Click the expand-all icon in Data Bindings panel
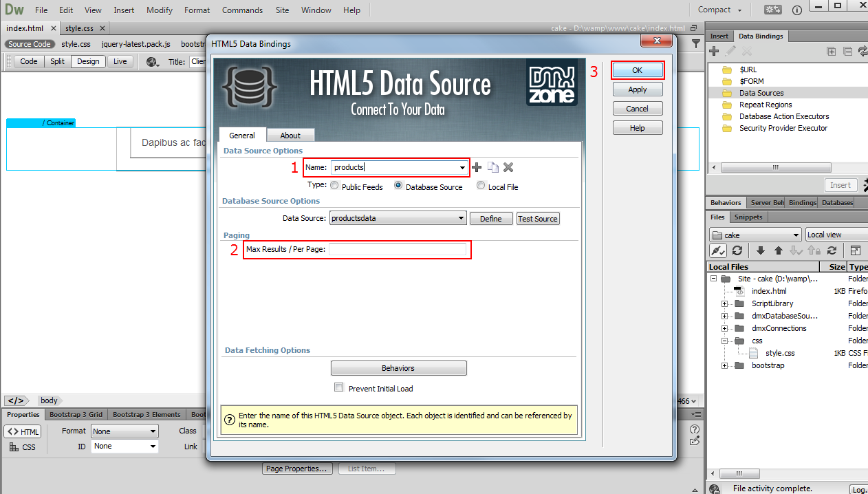The image size is (868, 494). point(832,51)
